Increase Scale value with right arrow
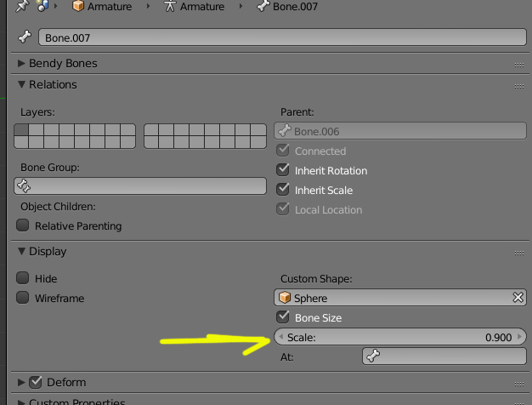This screenshot has height=405, width=532. pos(519,337)
